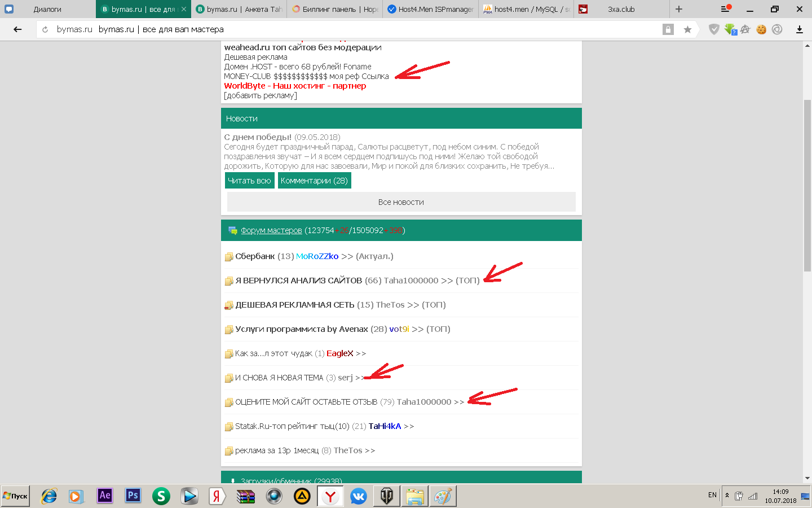The width and height of the screenshot is (812, 508).
Task: Open the browser main menu icon
Action: (x=726, y=9)
